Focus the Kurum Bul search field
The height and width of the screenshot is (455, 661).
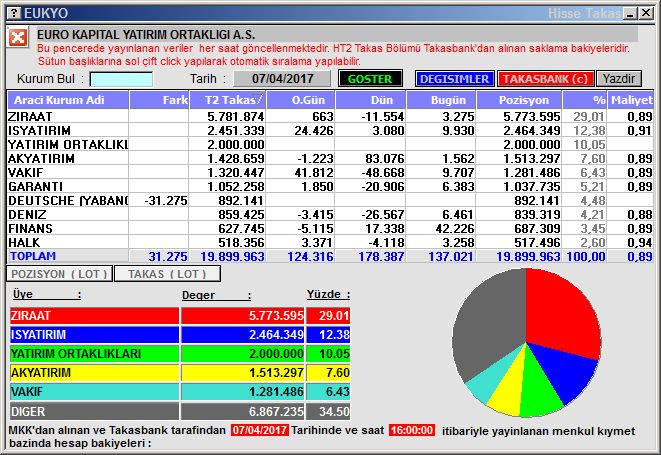pyautogui.click(x=121, y=79)
